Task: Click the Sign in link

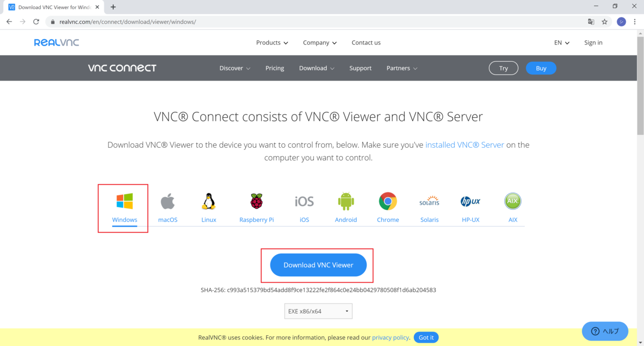Action: (593, 42)
